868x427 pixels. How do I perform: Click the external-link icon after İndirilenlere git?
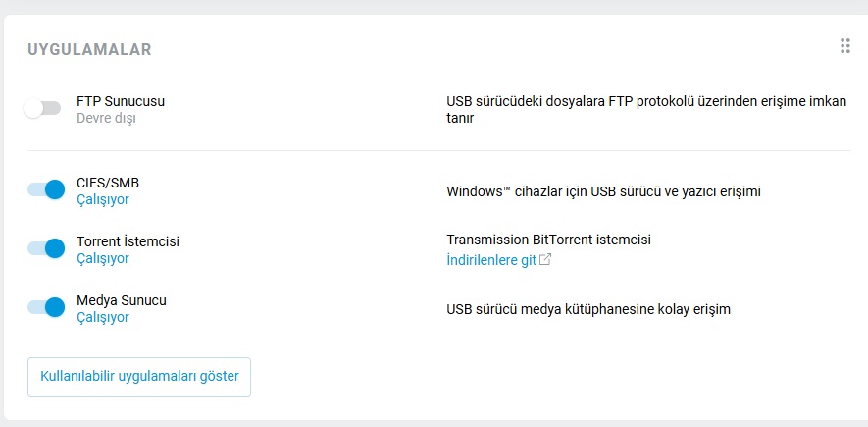[x=545, y=259]
